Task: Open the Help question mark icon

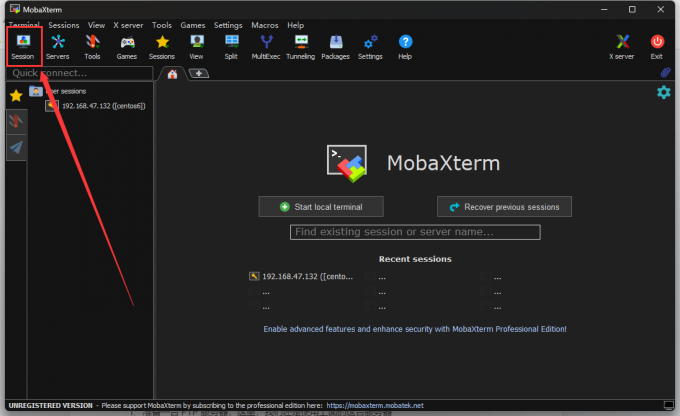Action: click(x=405, y=47)
